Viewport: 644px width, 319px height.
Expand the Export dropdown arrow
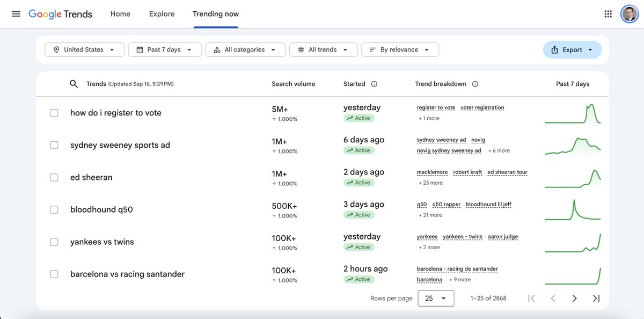pos(590,50)
